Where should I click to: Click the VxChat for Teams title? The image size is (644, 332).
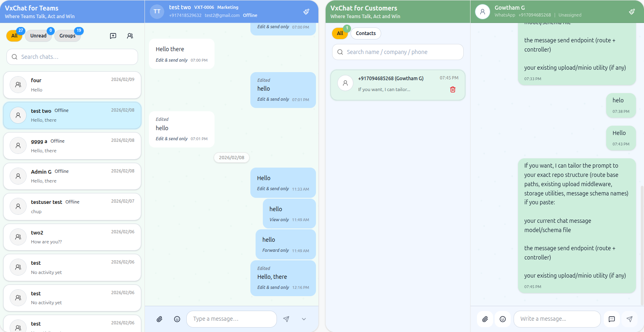32,8
